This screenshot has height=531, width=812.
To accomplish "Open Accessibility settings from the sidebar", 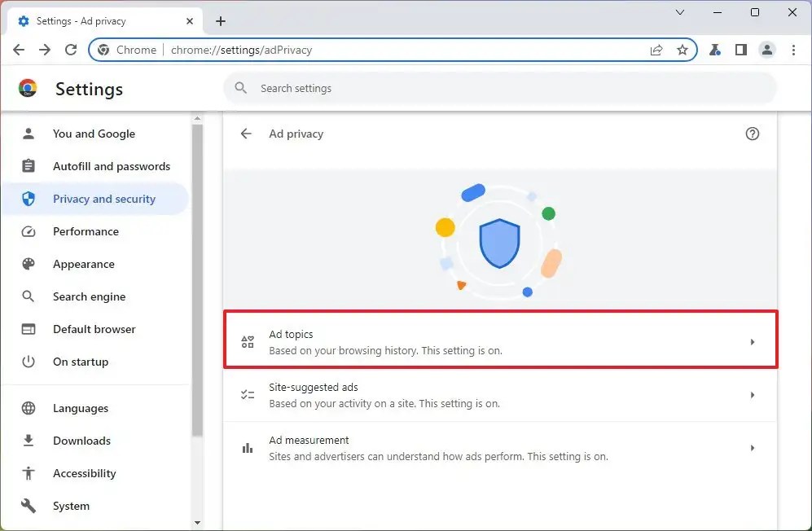I will pos(84,473).
